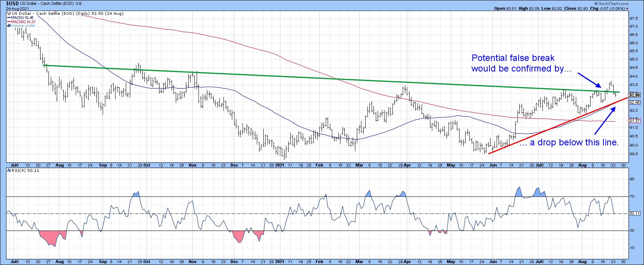The height and width of the screenshot is (265, 644).
Task: Click the RSI(9) indicator icon
Action: [8, 171]
